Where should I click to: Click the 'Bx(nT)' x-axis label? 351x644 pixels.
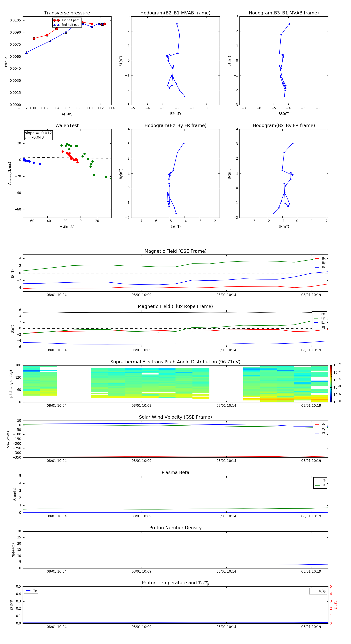point(284,227)
